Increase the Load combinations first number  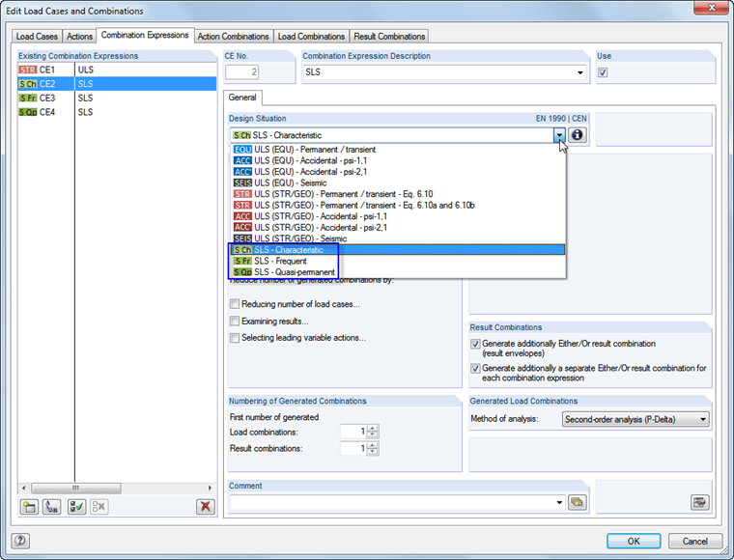[373, 428]
